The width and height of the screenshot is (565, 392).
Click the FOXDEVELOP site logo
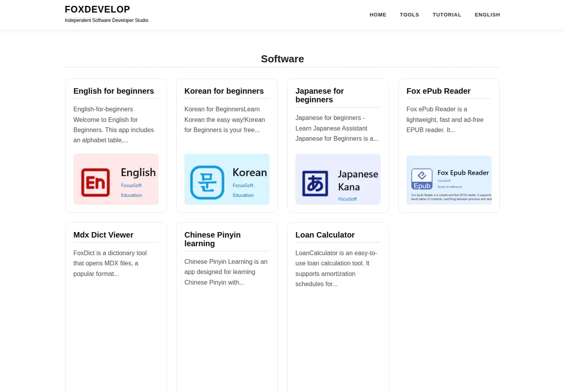(x=97, y=9)
